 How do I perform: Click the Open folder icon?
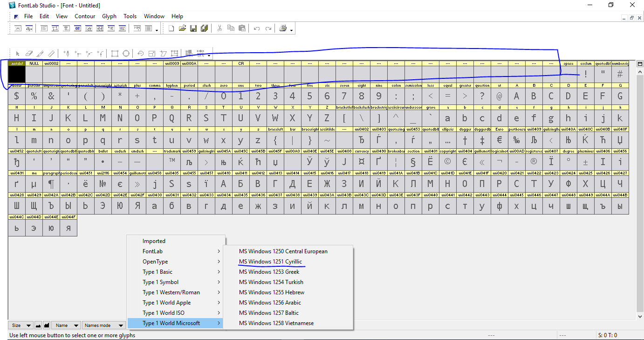[x=182, y=28]
